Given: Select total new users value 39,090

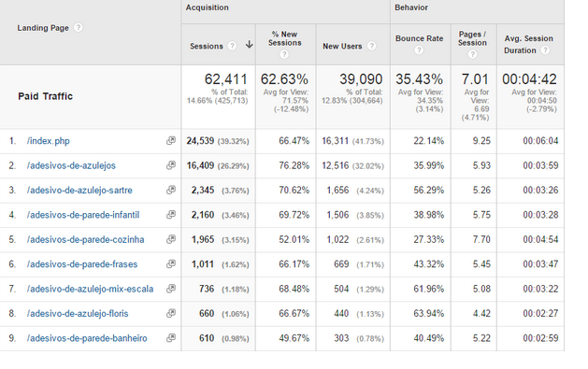Looking at the screenshot, I should coord(361,79).
